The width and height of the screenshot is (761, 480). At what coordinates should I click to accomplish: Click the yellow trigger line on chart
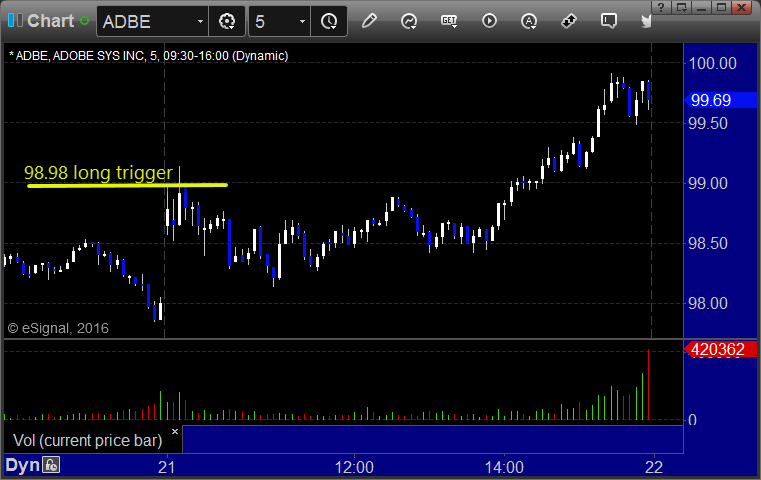(x=127, y=185)
